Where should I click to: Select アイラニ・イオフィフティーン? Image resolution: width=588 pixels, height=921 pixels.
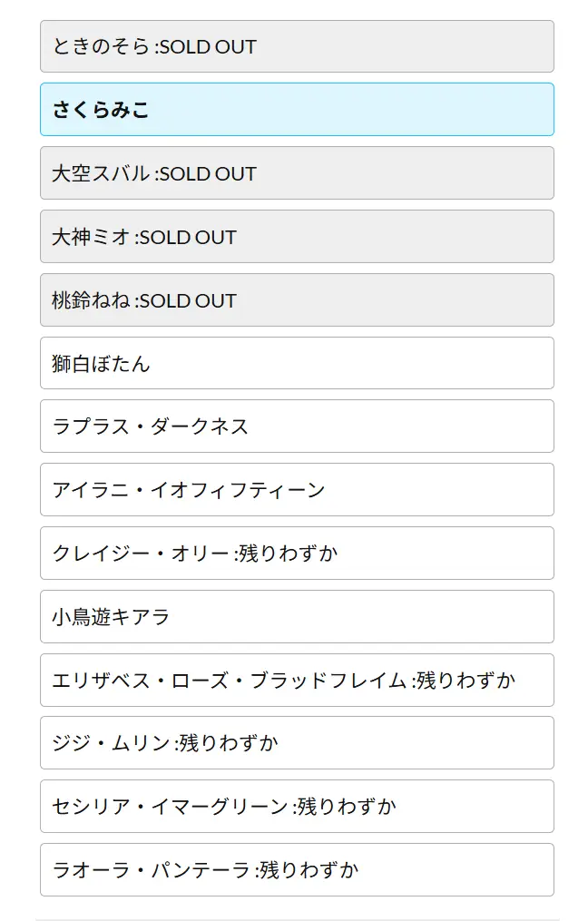pyautogui.click(x=297, y=490)
